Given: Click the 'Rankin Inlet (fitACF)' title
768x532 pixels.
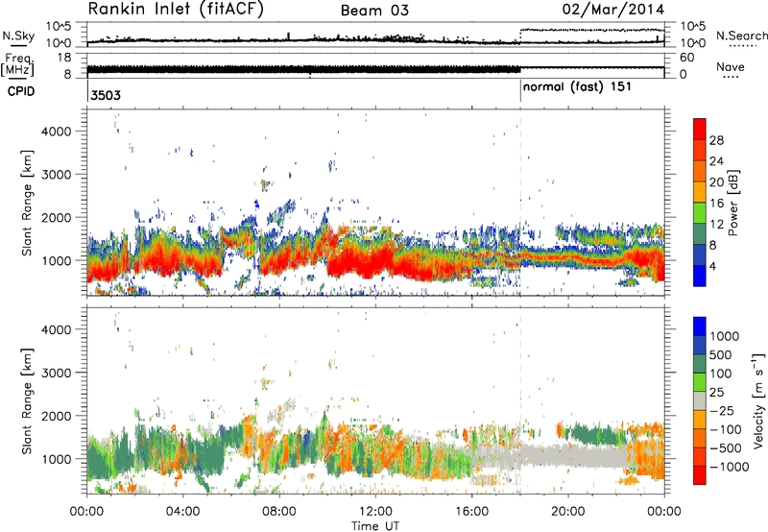Looking at the screenshot, I should 176,10.
